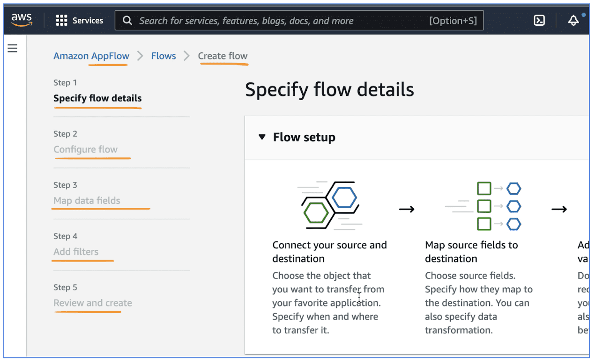Screen dimensions: 595x364
Task: Click the Create flow breadcrumb entry
Action: coord(223,56)
